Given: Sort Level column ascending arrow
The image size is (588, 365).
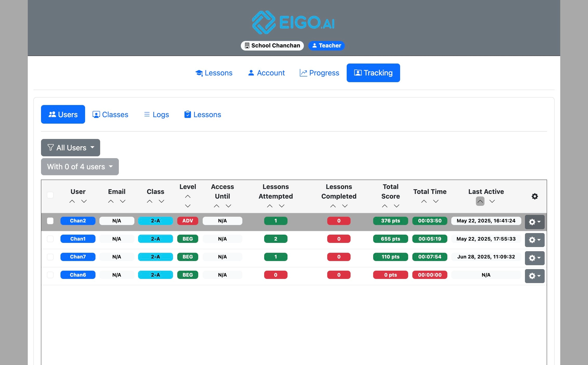Looking at the screenshot, I should click(188, 196).
